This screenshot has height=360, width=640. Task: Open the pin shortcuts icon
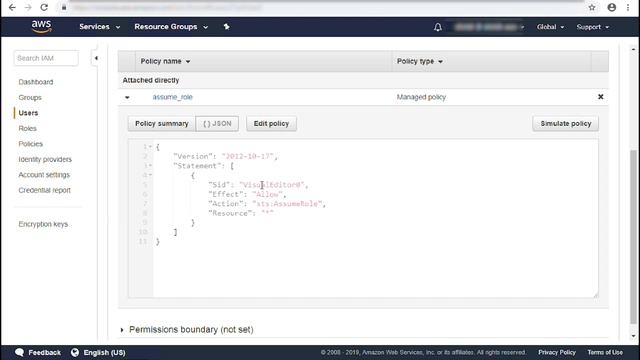(x=227, y=27)
